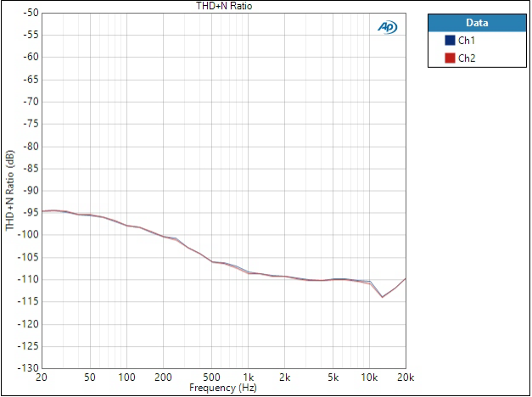Click the Frequency (Hz) axis label
The width and height of the screenshot is (532, 397).
(x=223, y=388)
